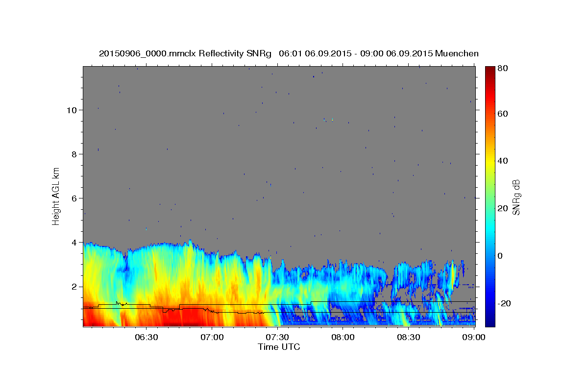
Task: Click the height axis label 10
Action: coord(71,110)
